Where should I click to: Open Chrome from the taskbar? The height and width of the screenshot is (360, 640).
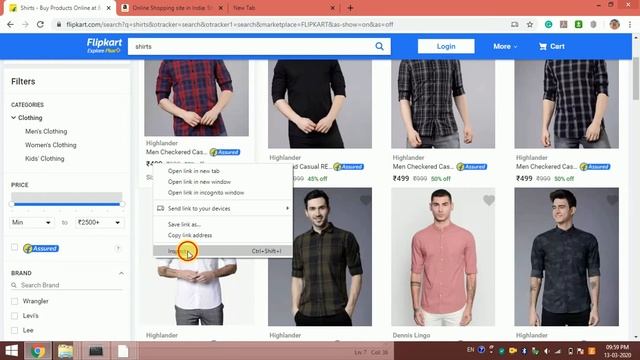(x=38, y=351)
